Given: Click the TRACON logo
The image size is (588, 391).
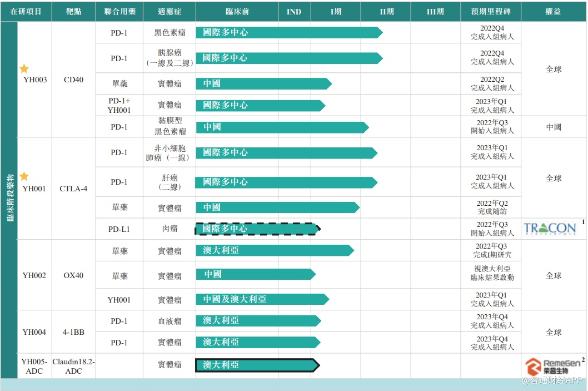Looking at the screenshot, I should coord(550,228).
